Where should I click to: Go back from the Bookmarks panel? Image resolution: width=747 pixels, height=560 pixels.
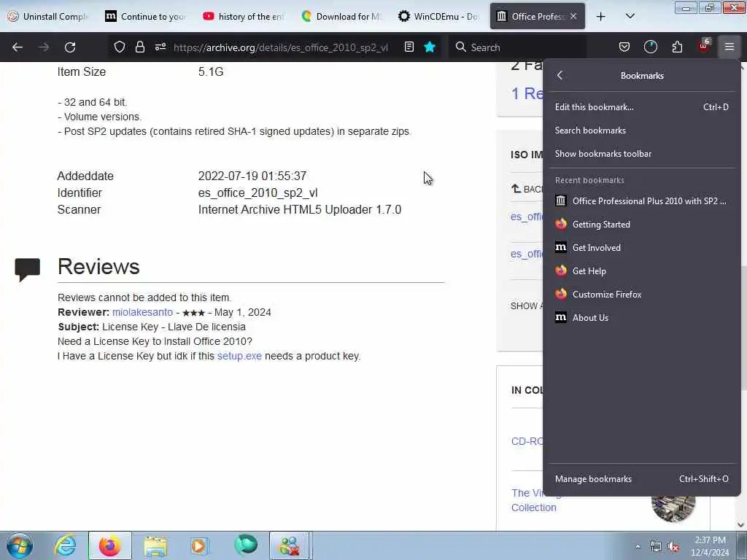(560, 75)
